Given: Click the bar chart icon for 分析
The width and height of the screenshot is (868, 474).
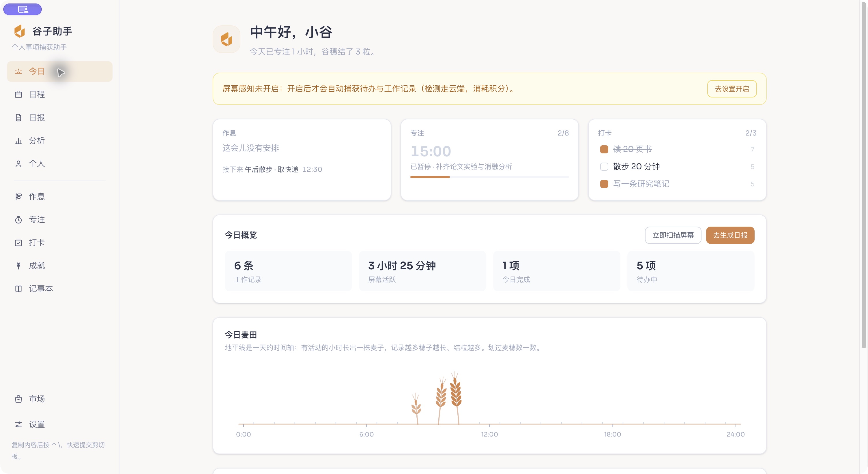Looking at the screenshot, I should (x=18, y=141).
